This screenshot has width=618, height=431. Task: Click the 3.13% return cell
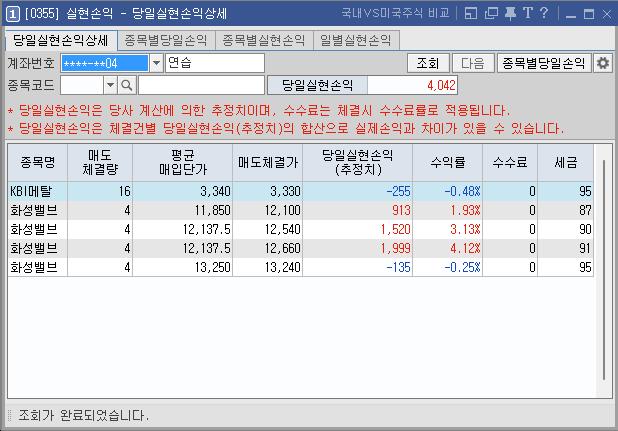click(x=448, y=229)
